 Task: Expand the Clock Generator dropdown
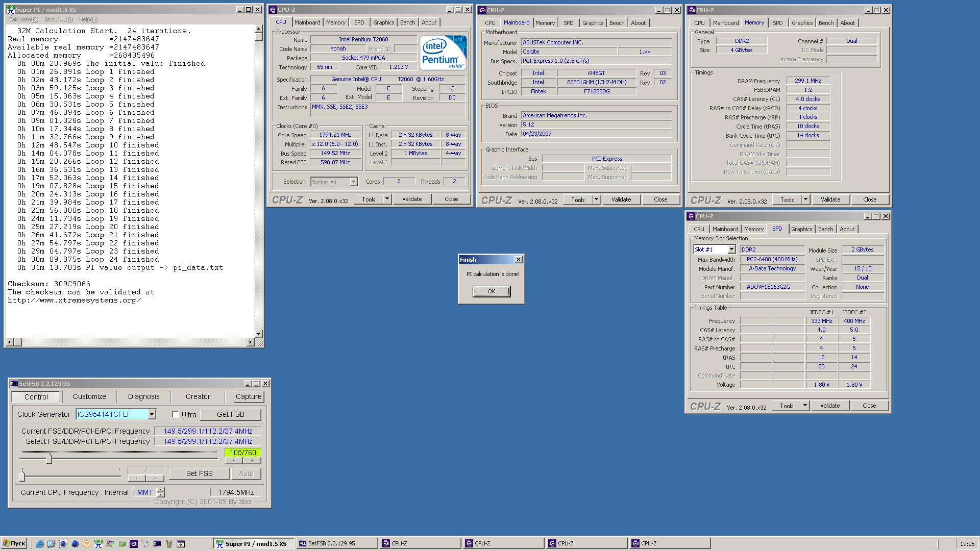pyautogui.click(x=152, y=414)
